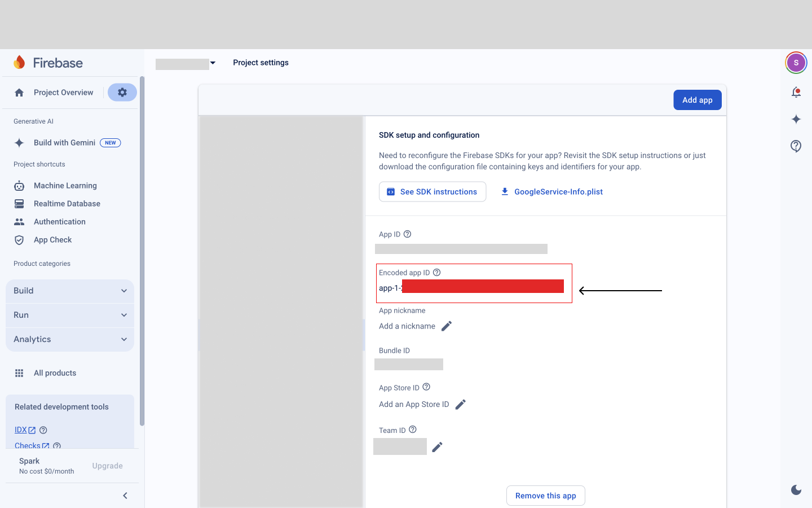Click the Project Overview home icon
Screen dimensions: 812x508
coord(19,93)
